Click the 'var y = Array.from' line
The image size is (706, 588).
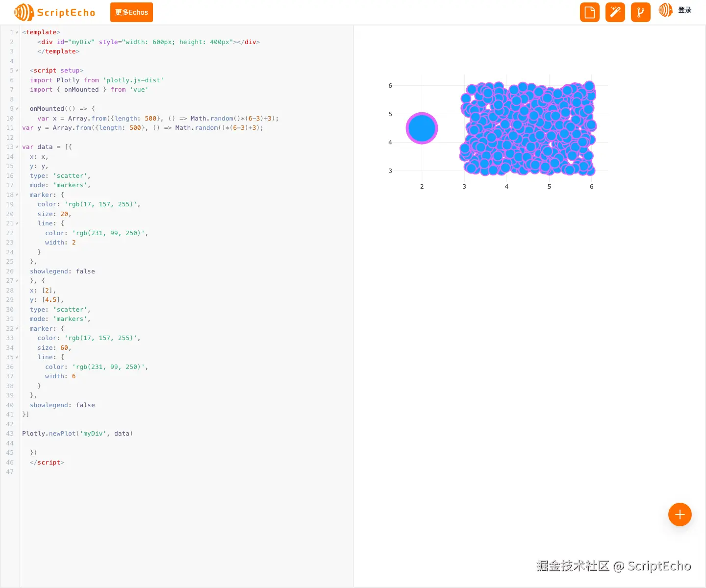[143, 128]
